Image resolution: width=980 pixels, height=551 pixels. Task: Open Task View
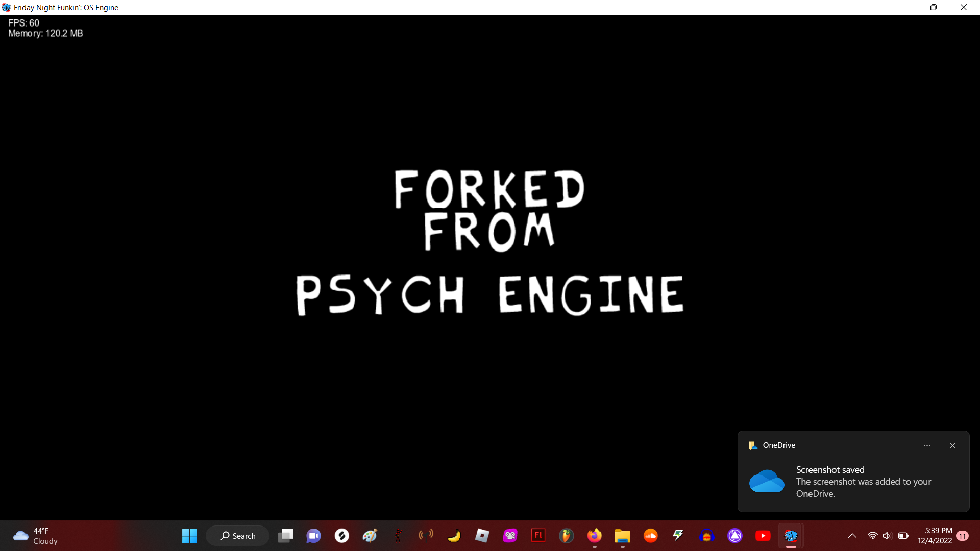286,536
